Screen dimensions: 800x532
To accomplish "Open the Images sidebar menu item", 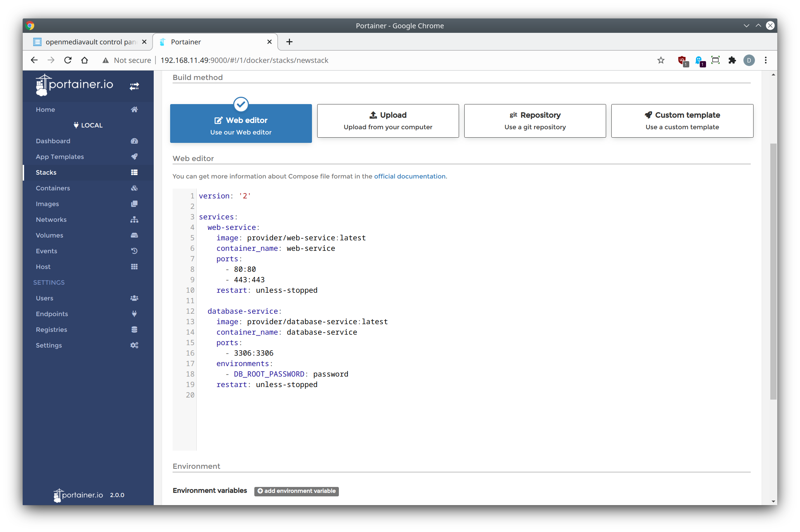I will coord(48,204).
